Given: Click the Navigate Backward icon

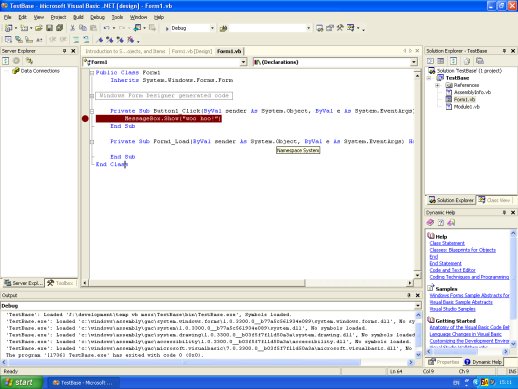Looking at the screenshot, I should point(137,28).
